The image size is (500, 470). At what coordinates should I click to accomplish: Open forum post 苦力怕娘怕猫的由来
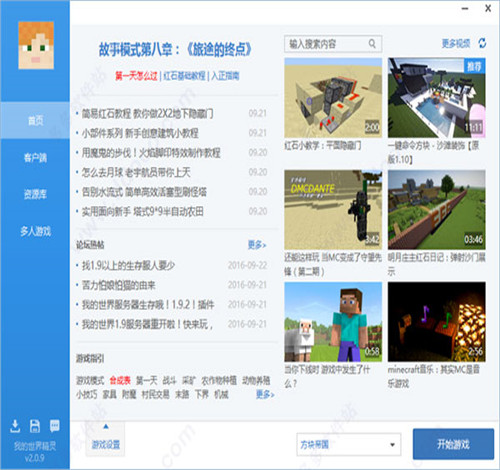coord(119,285)
